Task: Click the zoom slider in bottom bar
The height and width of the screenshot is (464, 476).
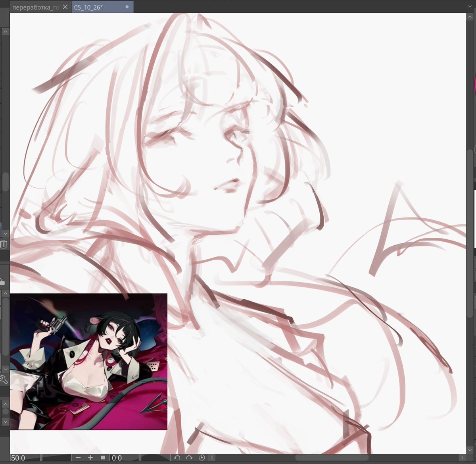Action: (56, 458)
